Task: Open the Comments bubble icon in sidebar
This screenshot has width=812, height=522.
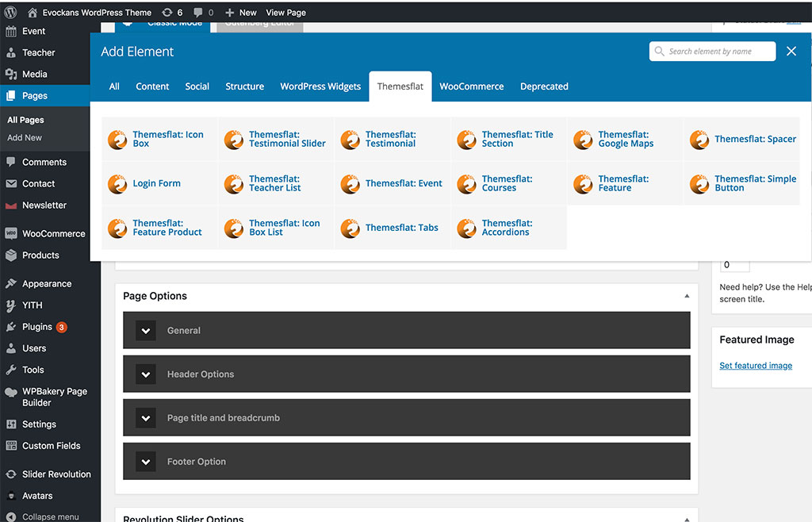Action: tap(11, 162)
